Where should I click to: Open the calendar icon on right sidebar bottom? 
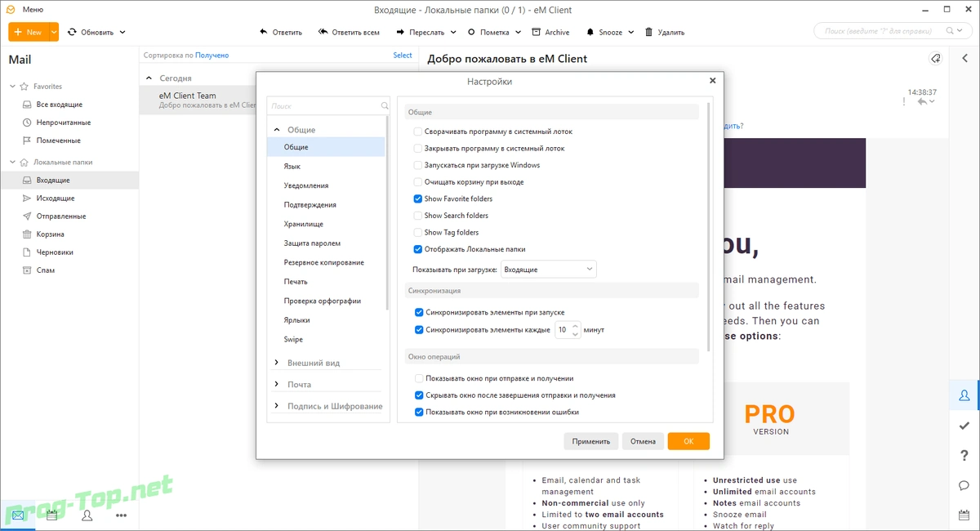[x=964, y=515]
